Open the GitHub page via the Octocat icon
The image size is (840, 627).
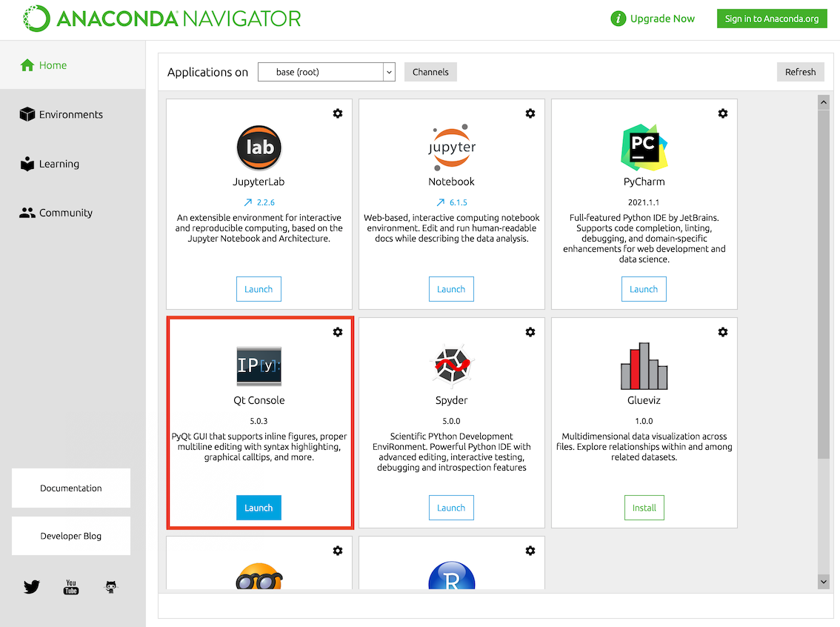111,586
